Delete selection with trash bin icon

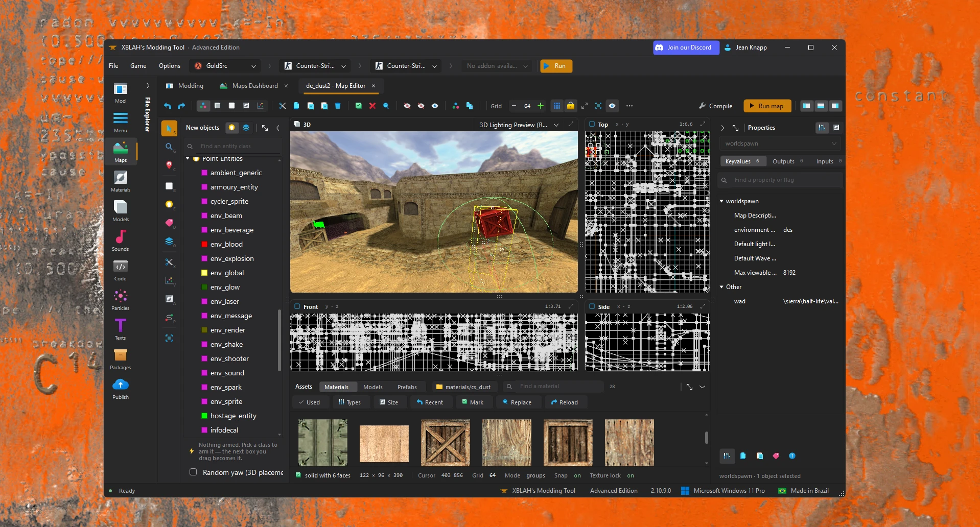[x=338, y=106]
